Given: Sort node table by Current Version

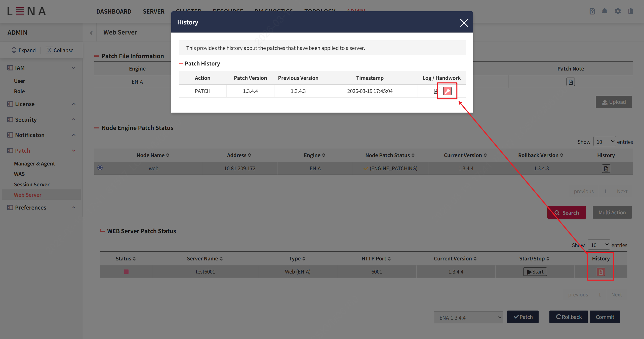Looking at the screenshot, I should [465, 155].
